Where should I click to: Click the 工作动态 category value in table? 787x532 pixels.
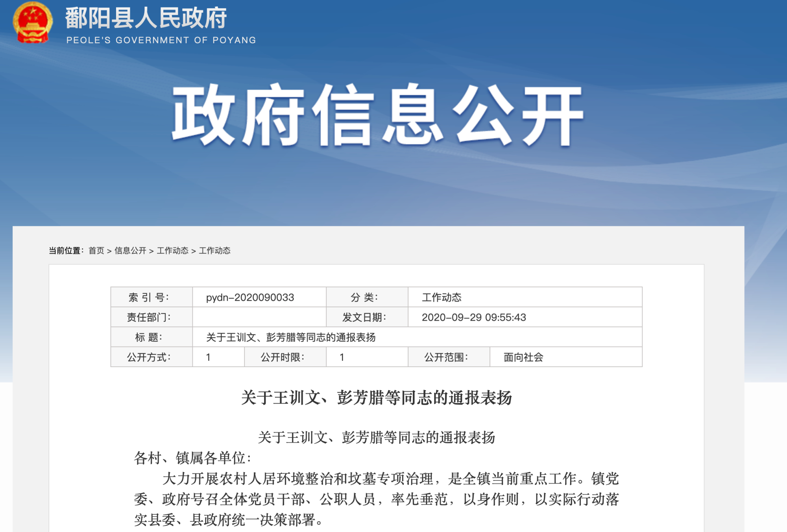(x=442, y=297)
